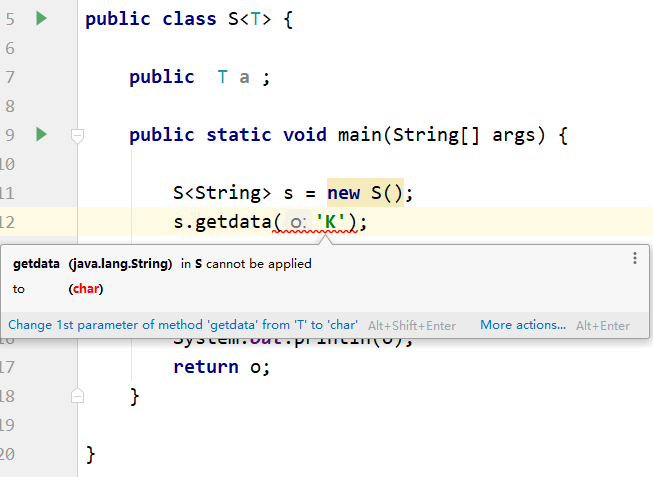Viewport: 653px width, 477px height.
Task: Click highlighted 'new S()' expression
Action: (x=365, y=192)
